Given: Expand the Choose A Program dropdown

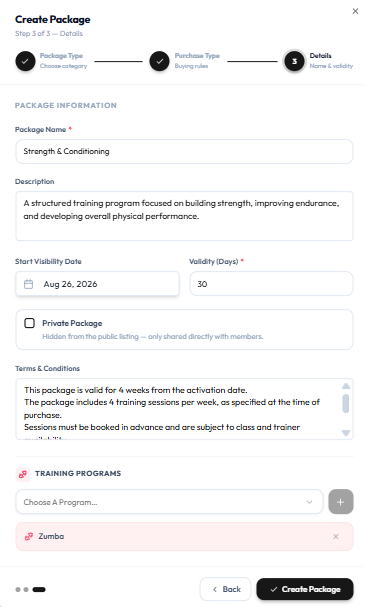Looking at the screenshot, I should pyautogui.click(x=169, y=502).
